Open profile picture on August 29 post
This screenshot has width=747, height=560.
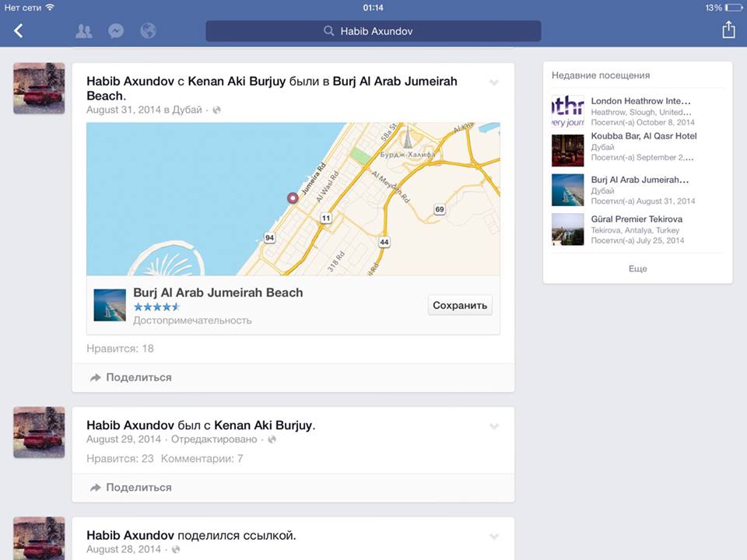coord(39,432)
